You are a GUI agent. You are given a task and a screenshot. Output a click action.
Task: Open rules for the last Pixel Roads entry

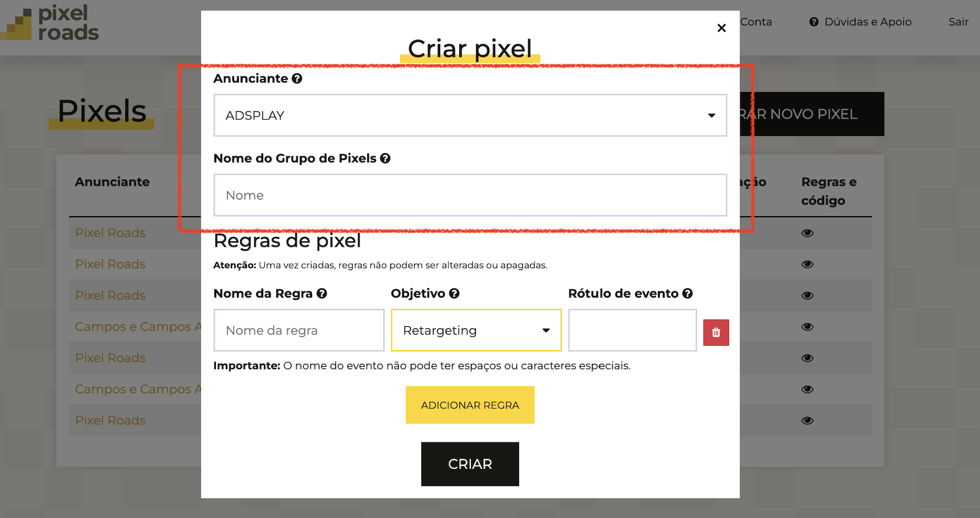(807, 420)
